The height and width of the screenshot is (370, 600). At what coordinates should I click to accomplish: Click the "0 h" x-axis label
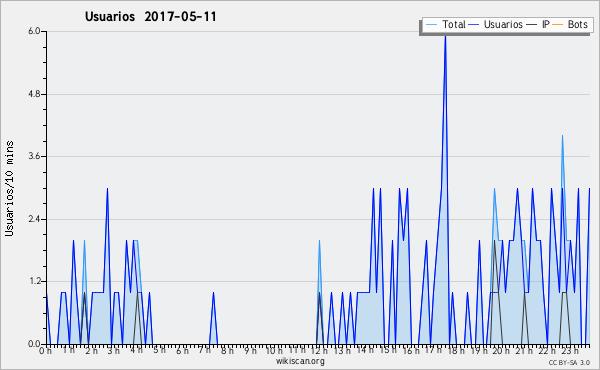[45, 350]
